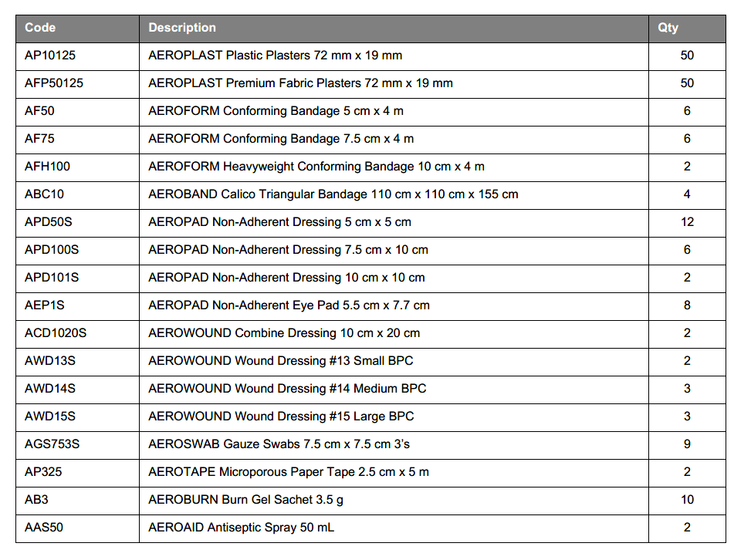Click quantity 12 in APD50S row
The image size is (751, 560).
[x=687, y=222]
